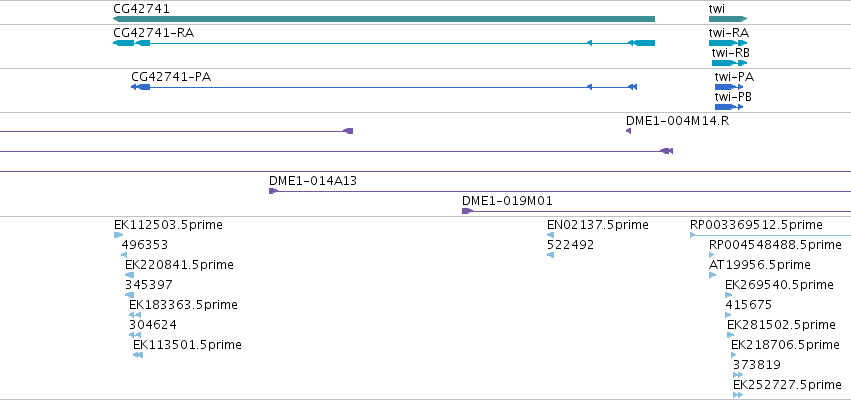Click EST EK113501.5prime
The height and width of the screenshot is (400, 851).
click(187, 345)
